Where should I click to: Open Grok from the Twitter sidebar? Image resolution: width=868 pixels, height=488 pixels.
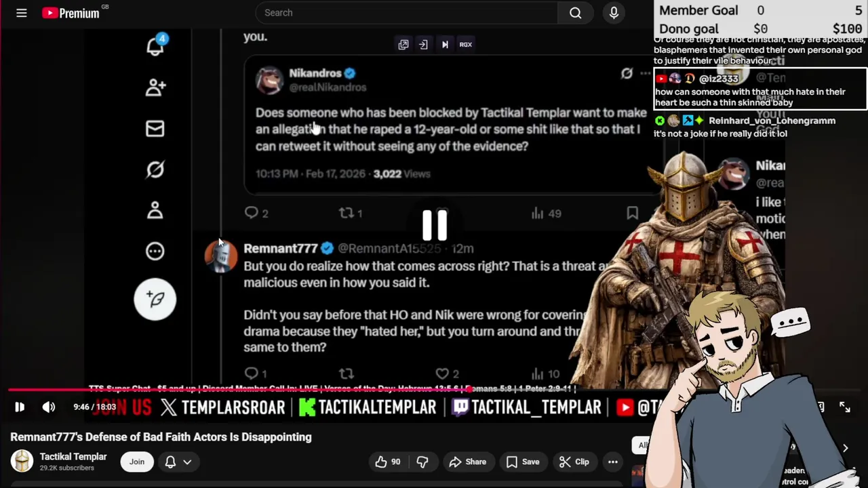pyautogui.click(x=155, y=169)
